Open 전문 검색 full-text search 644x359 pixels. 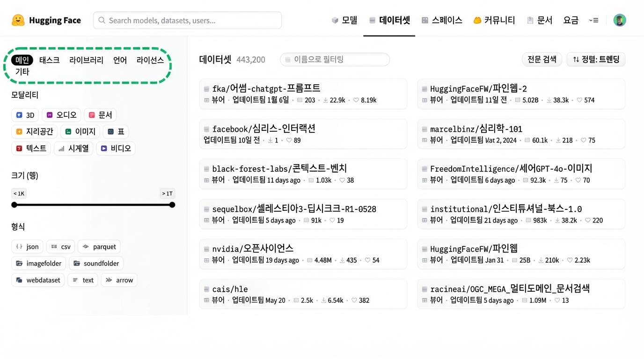pos(542,59)
